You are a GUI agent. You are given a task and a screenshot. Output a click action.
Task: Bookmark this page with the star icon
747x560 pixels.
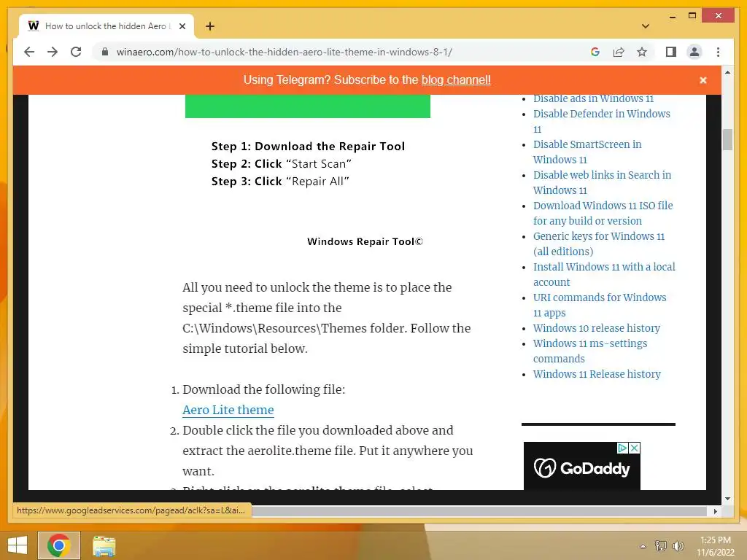pos(642,52)
